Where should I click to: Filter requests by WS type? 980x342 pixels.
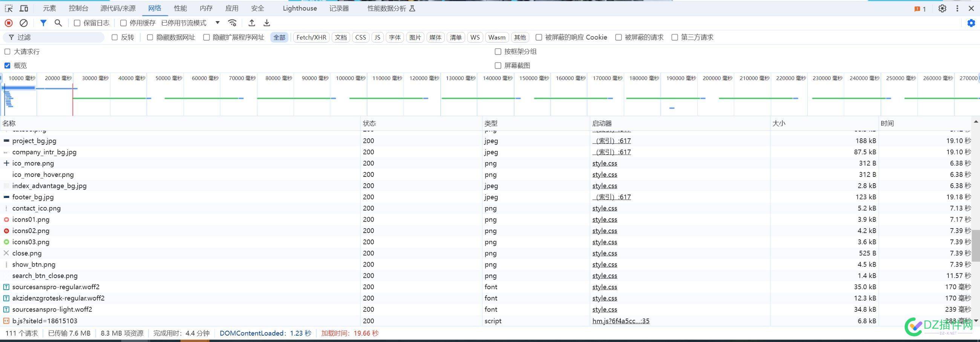(475, 37)
